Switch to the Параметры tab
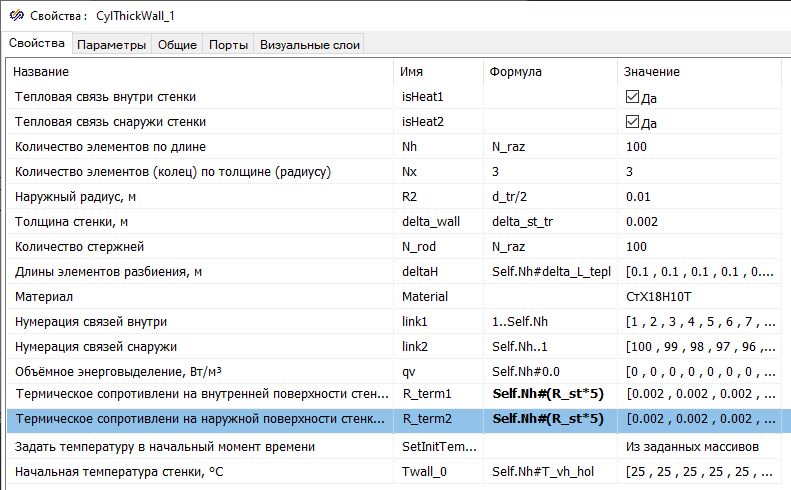The width and height of the screenshot is (791, 490). point(111,44)
